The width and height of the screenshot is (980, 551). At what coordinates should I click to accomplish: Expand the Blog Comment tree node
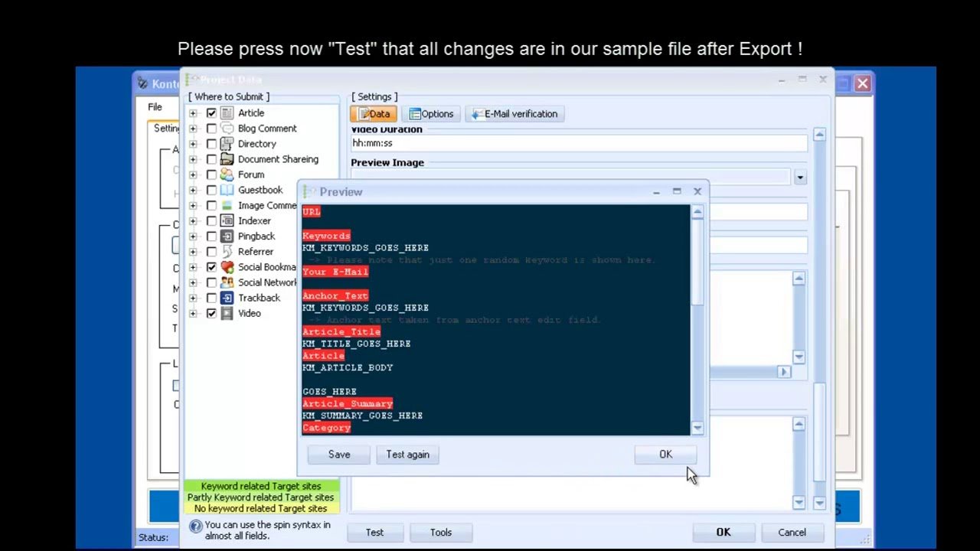point(193,129)
